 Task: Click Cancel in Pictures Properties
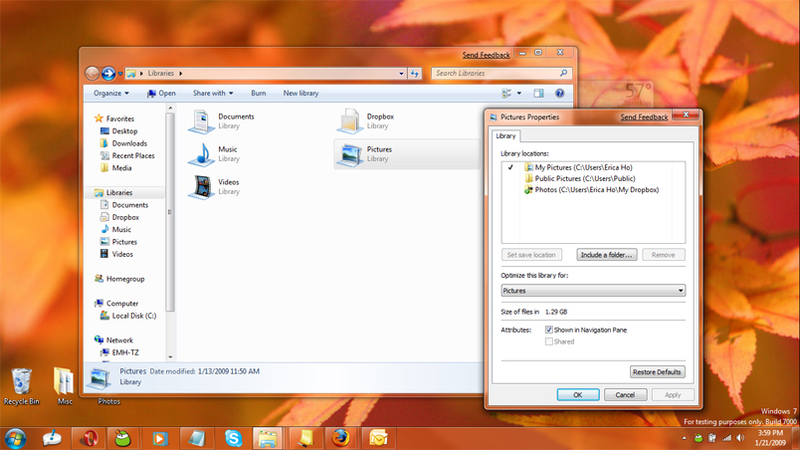(625, 394)
